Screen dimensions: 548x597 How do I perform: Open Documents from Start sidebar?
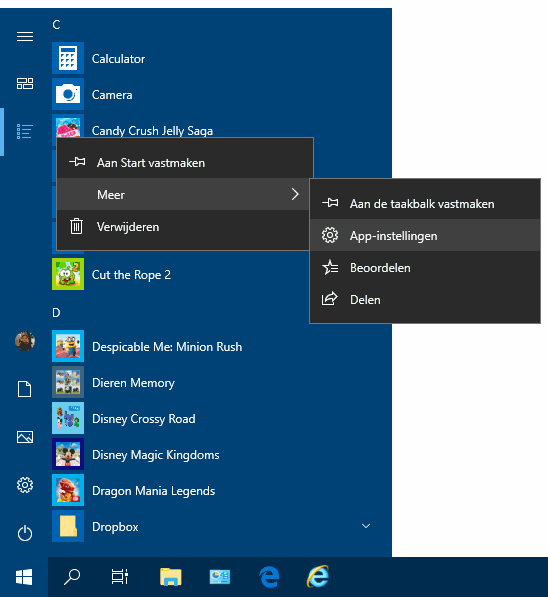point(25,389)
